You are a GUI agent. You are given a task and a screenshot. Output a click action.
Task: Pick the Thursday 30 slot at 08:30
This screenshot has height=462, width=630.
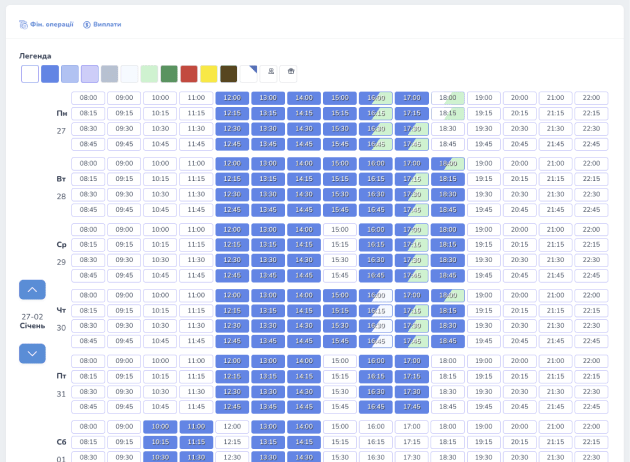point(88,326)
